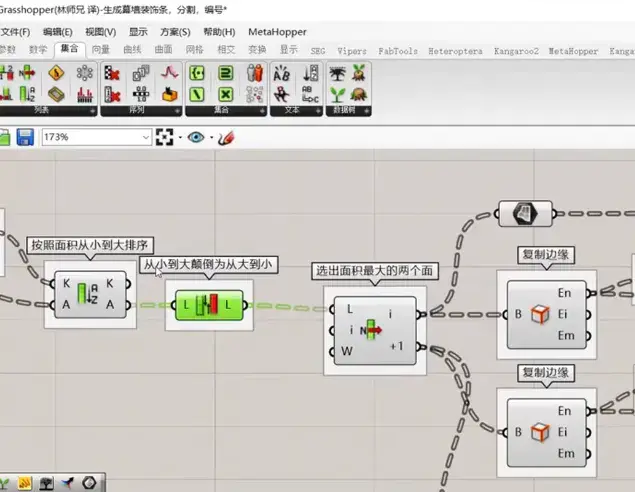
Task: Select the green Set Difference backslash icon
Action: (x=197, y=94)
